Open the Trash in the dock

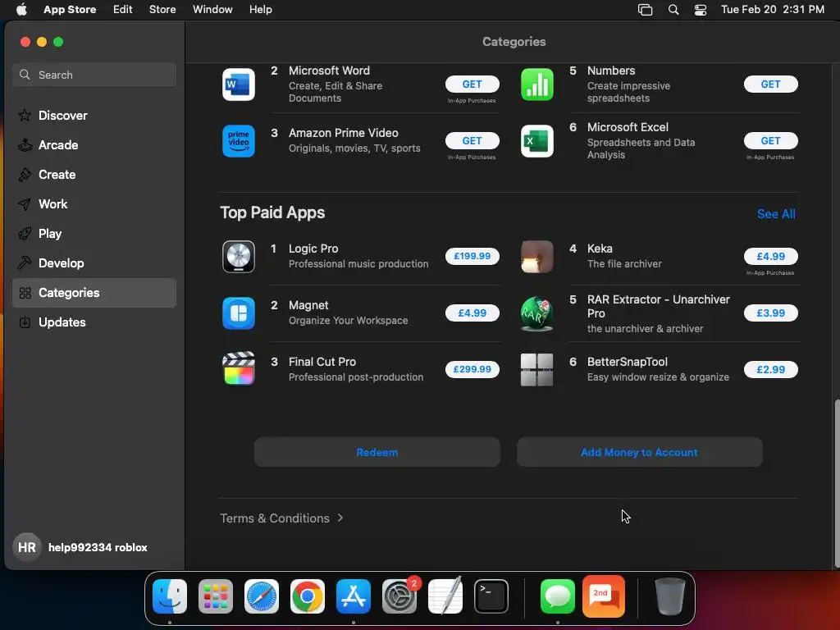coord(669,596)
